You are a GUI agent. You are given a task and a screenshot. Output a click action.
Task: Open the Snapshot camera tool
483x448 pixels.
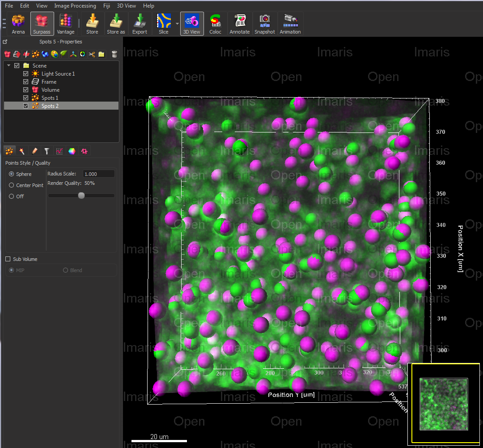coord(265,24)
